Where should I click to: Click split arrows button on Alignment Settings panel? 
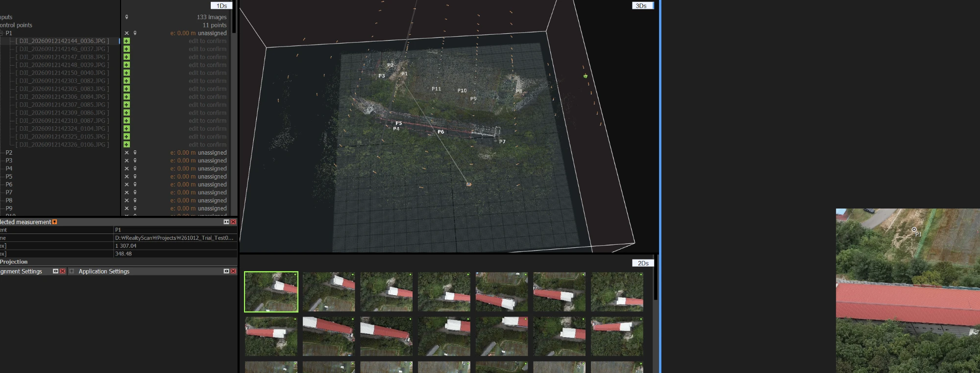[x=55, y=271]
